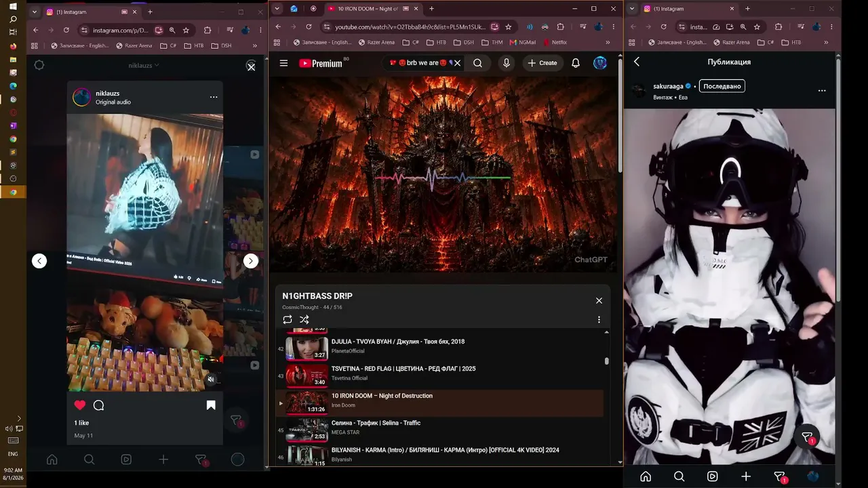Screen dimensions: 868x488
Task: Toggle bookmark star for the YouTube page
Action: (509, 27)
